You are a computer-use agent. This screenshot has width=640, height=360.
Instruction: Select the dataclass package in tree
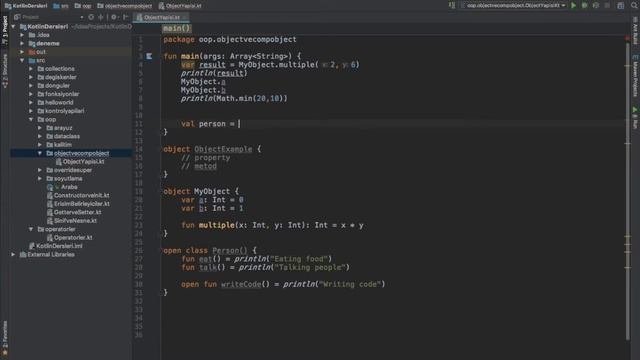[67, 136]
